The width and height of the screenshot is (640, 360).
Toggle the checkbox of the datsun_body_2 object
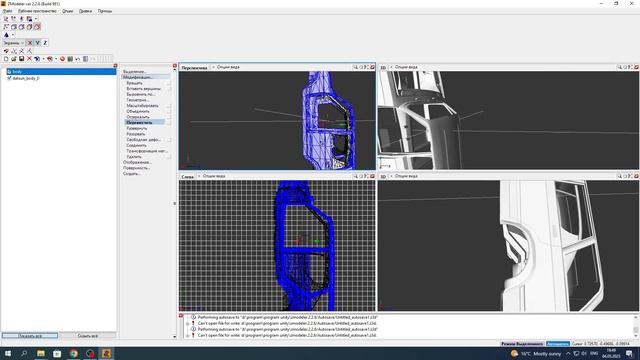(x=9, y=78)
